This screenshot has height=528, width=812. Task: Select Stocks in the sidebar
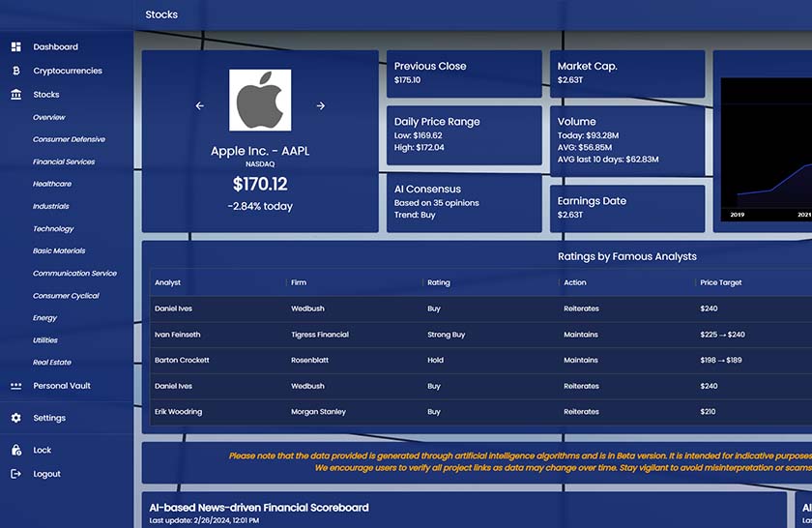[x=46, y=95]
